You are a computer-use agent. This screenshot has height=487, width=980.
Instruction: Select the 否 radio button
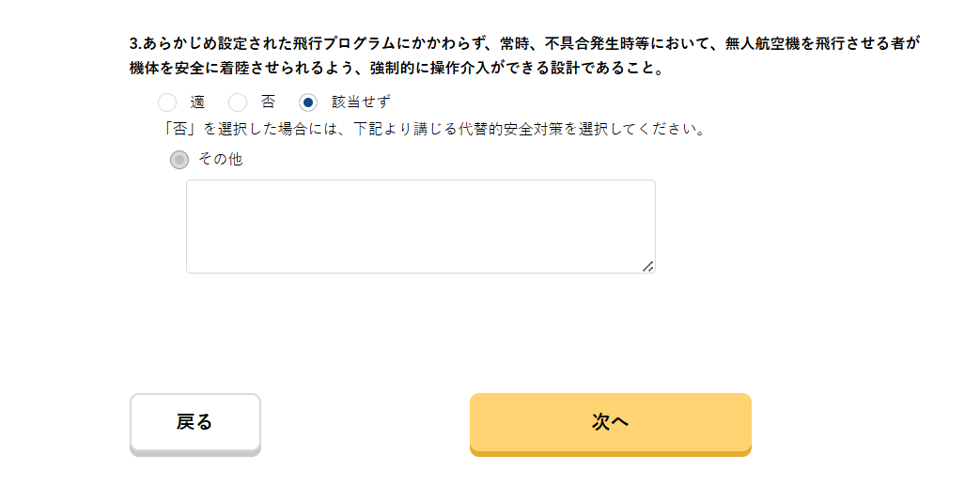[239, 102]
